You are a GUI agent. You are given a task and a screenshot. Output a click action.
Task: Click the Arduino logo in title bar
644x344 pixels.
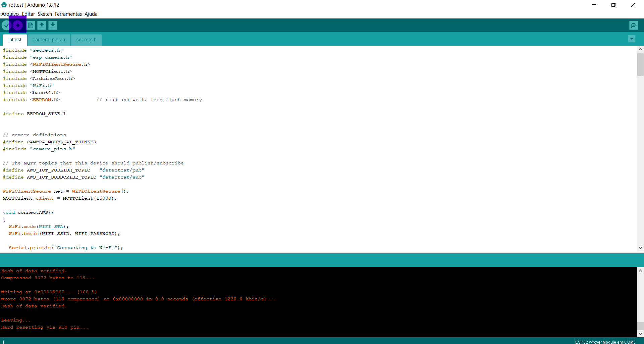point(4,5)
